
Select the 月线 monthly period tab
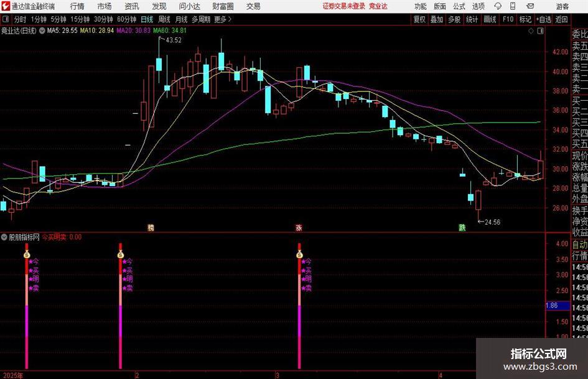(182, 19)
